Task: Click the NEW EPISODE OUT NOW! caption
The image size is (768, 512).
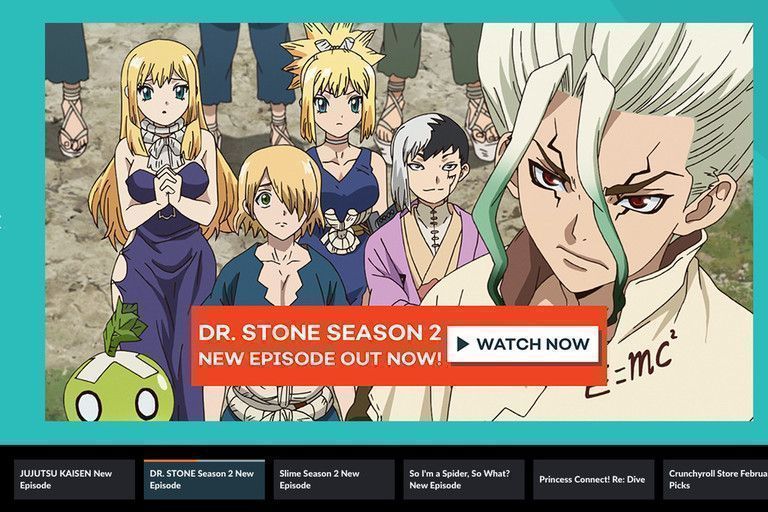Action: pos(319,359)
